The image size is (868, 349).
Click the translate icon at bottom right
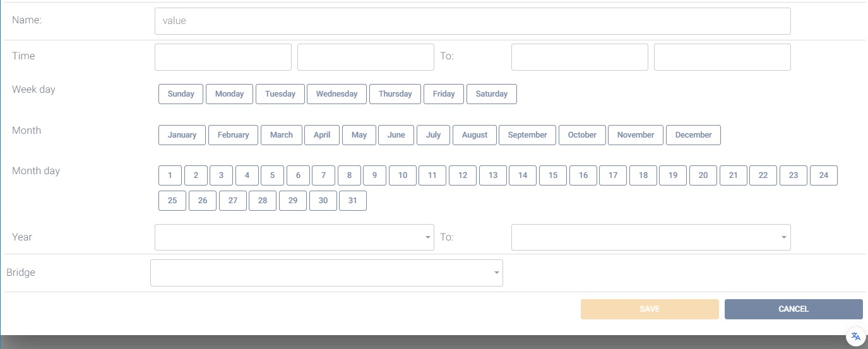coord(855,336)
